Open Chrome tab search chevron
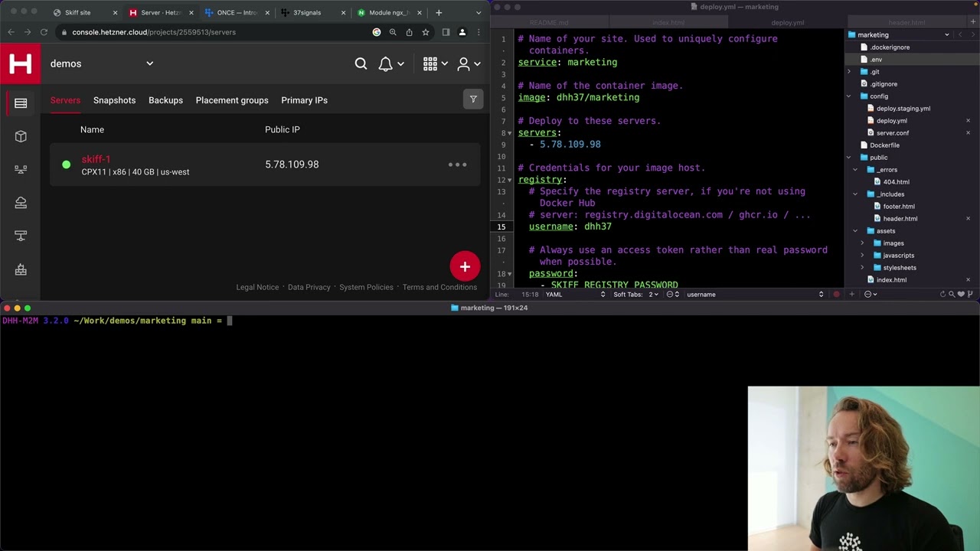This screenshot has width=980, height=551. pyautogui.click(x=479, y=12)
